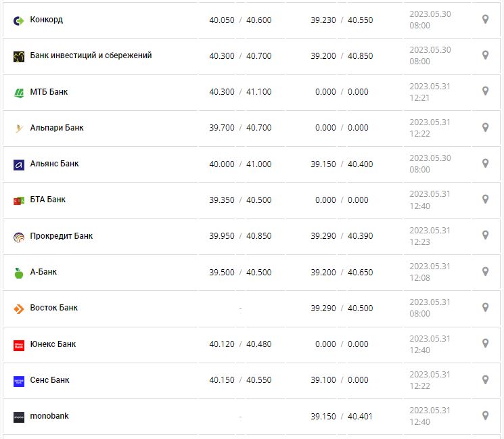Click the 2023.05.31 12:08 timestamp for А-Банк
504x439 pixels.
tap(430, 272)
